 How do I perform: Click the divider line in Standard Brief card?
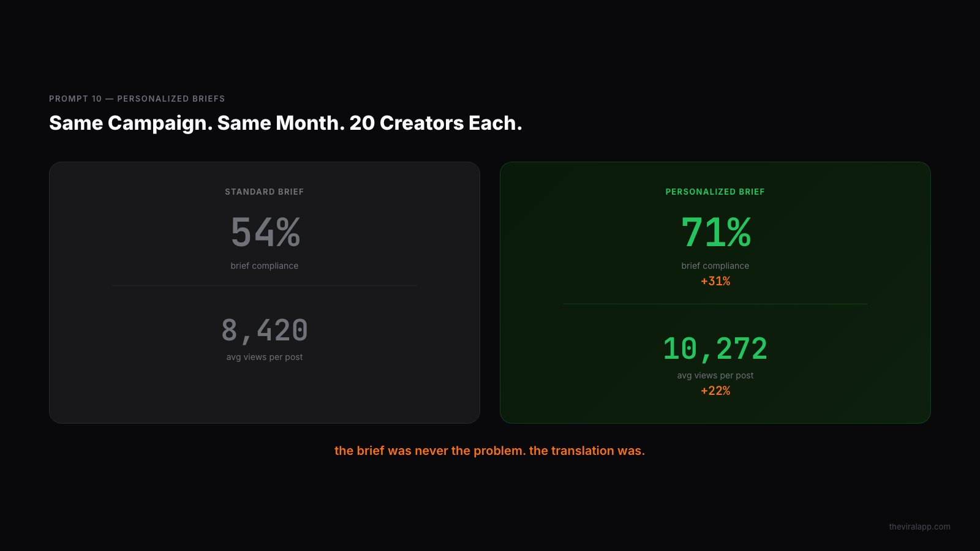tap(265, 285)
